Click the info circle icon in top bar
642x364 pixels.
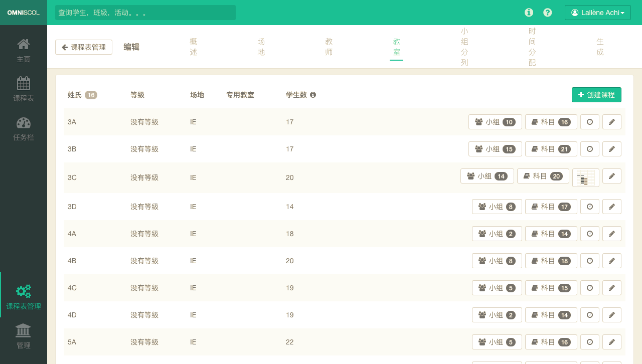[x=529, y=13]
